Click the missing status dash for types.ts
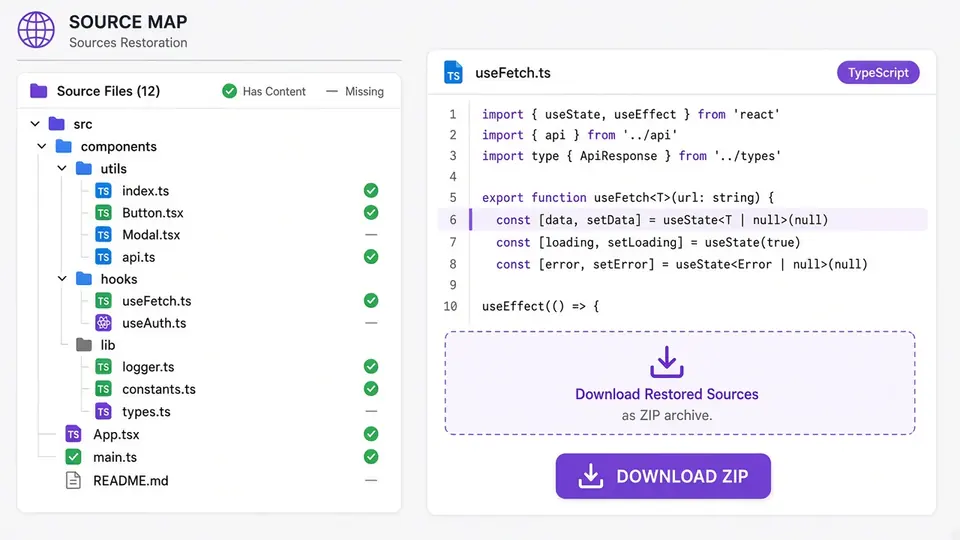960x540 pixels. tap(371, 411)
